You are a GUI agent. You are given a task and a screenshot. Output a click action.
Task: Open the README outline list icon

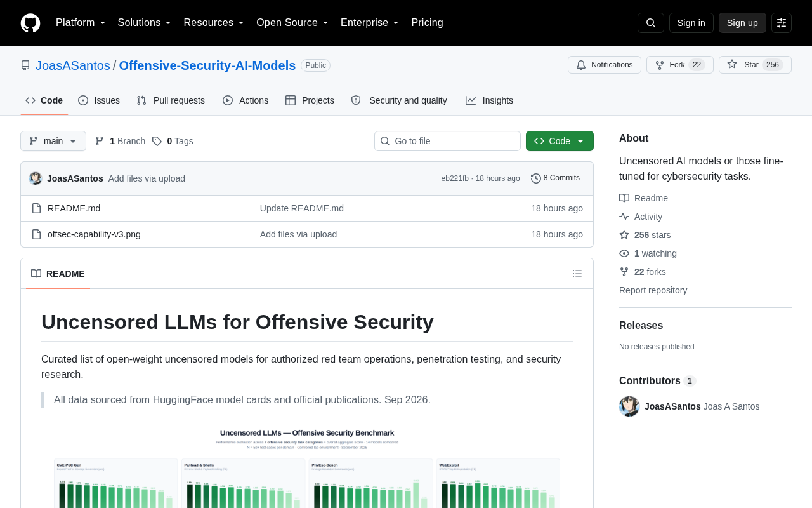(577, 274)
